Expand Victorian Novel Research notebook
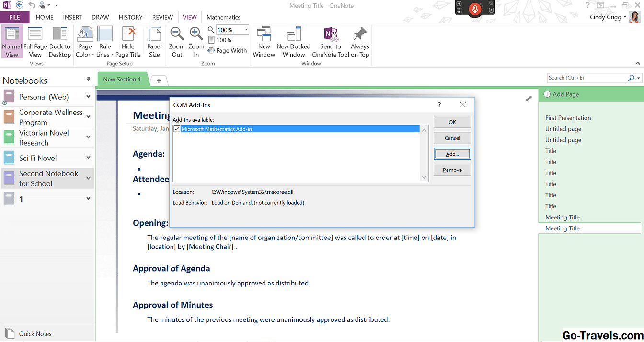Screen dimensions: 644x342 88,137
